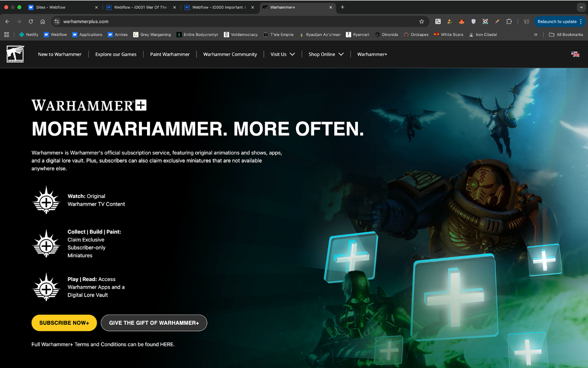
Task: Close the Warhammer+ tab
Action: pos(331,7)
